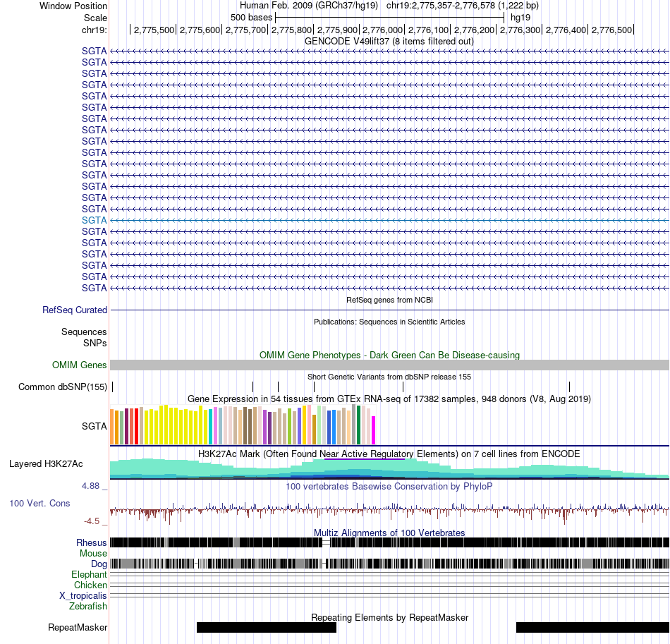Click the Rhesus black alignment bar
The image size is (670, 644).
[x=389, y=542]
